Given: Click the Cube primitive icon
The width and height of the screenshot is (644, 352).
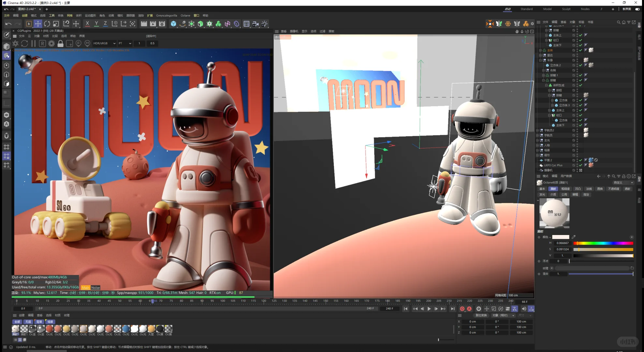Looking at the screenshot, I should pyautogui.click(x=173, y=24).
